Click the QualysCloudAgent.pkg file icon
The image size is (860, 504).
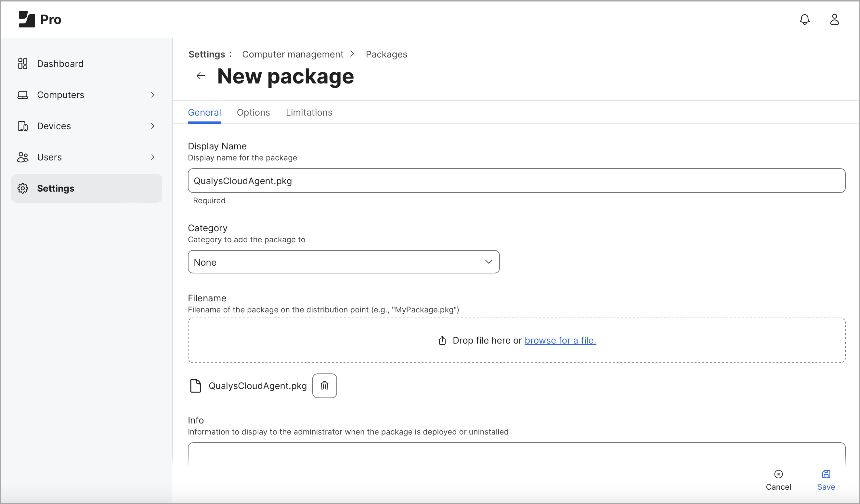(196, 386)
